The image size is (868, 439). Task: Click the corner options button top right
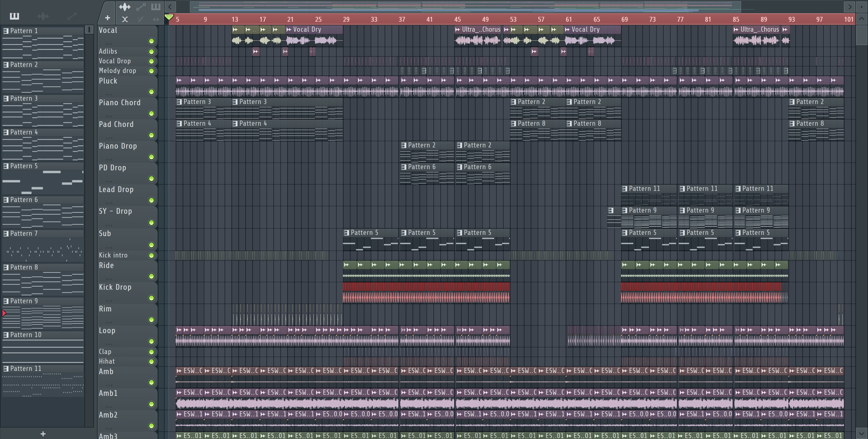(x=862, y=6)
